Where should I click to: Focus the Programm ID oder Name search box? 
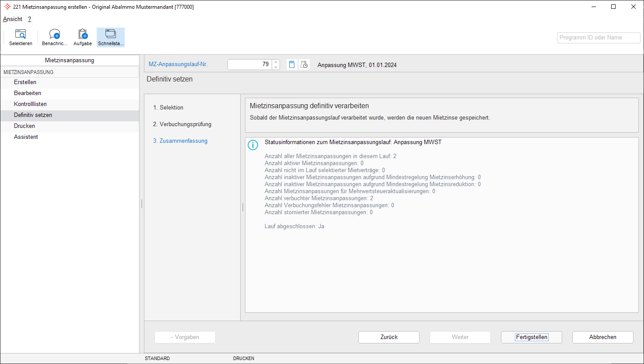pos(598,38)
